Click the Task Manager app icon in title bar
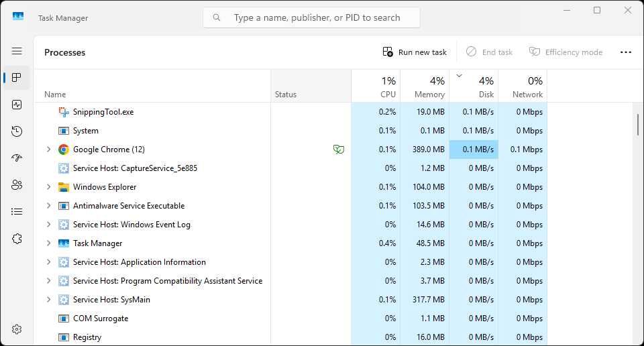This screenshot has width=644, height=346. pos(18,16)
